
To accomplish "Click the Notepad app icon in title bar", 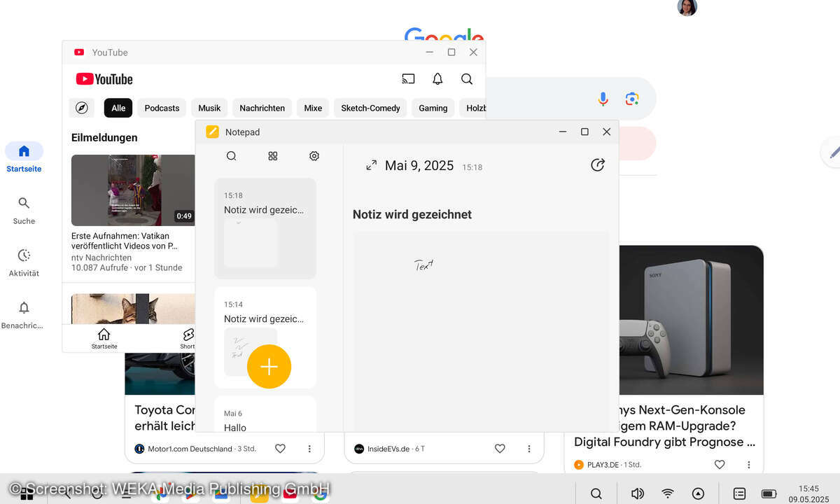I will click(x=212, y=132).
